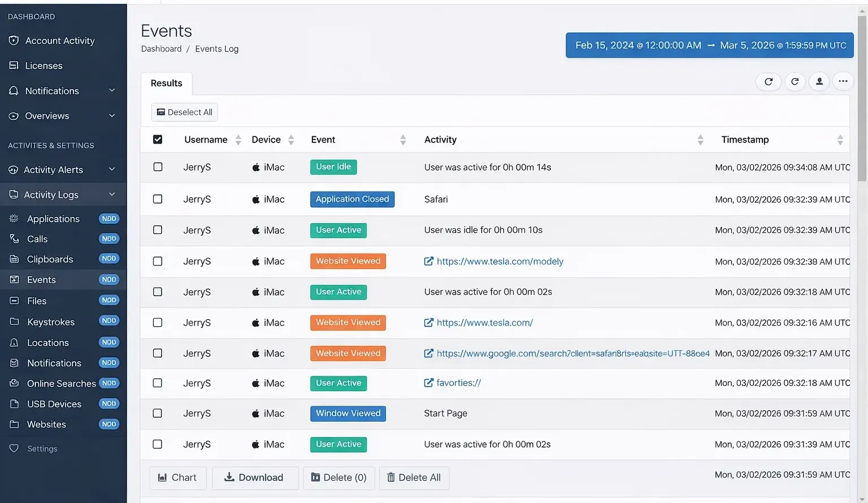This screenshot has width=868, height=503.
Task: Expand the Overviews sidebar menu
Action: pos(111,116)
